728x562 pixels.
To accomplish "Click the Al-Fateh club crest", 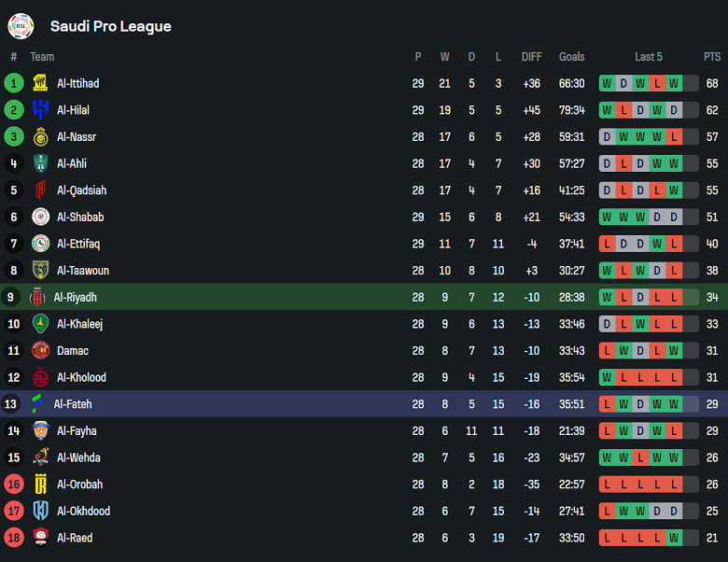I will pyautogui.click(x=37, y=404).
